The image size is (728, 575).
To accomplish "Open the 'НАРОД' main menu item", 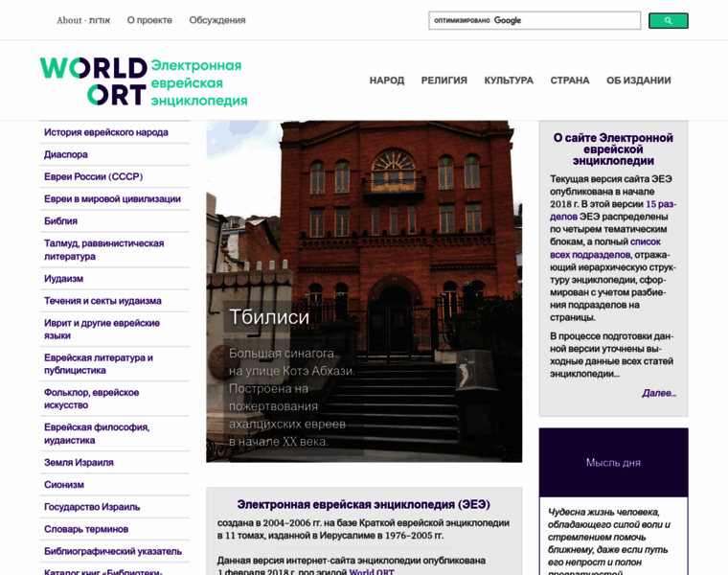I will [x=387, y=80].
